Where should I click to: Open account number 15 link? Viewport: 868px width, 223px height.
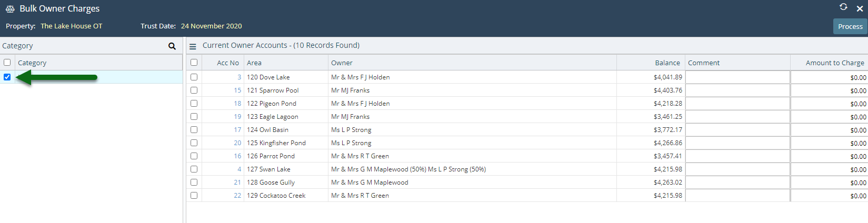(237, 90)
